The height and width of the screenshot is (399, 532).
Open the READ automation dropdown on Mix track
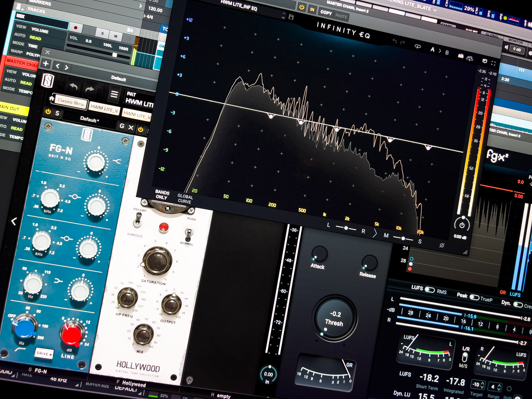pyautogui.click(x=35, y=38)
